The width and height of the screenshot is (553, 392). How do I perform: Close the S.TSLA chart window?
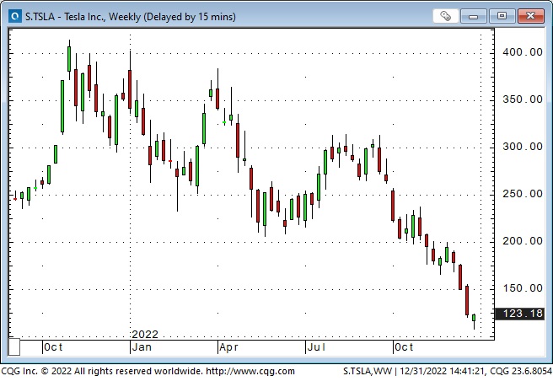(531, 16)
